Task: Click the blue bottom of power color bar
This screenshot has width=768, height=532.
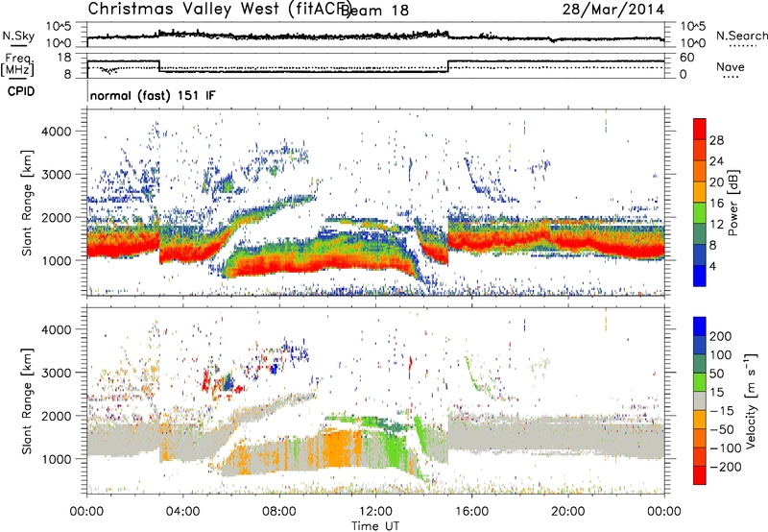Action: coord(700,276)
